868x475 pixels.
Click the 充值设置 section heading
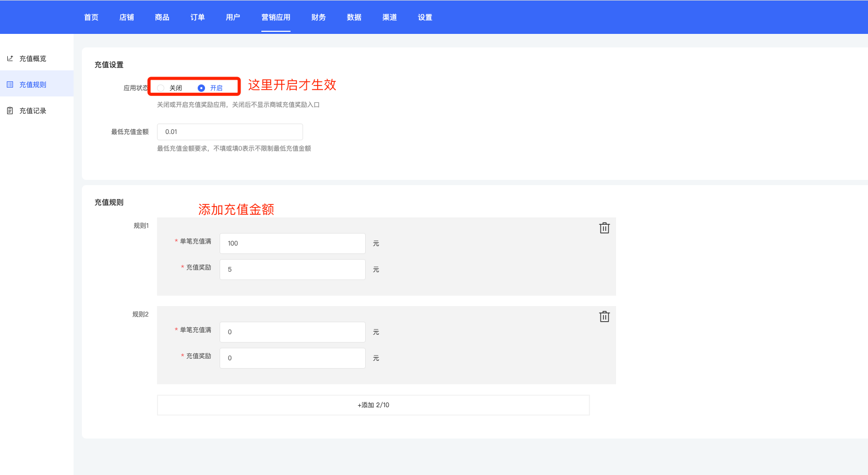click(x=109, y=65)
